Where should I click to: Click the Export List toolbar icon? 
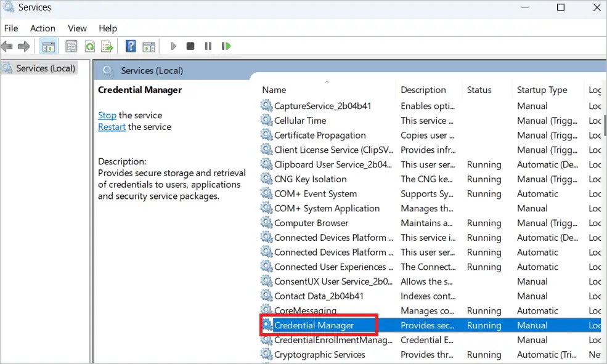click(107, 46)
